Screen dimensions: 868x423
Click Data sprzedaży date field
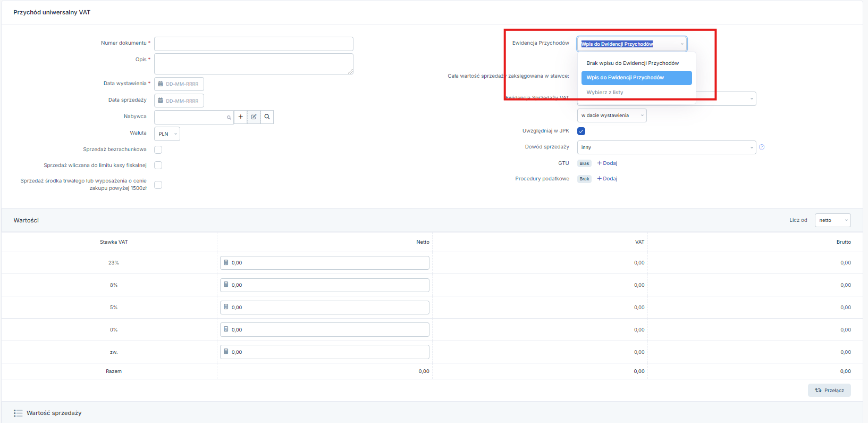179,101
